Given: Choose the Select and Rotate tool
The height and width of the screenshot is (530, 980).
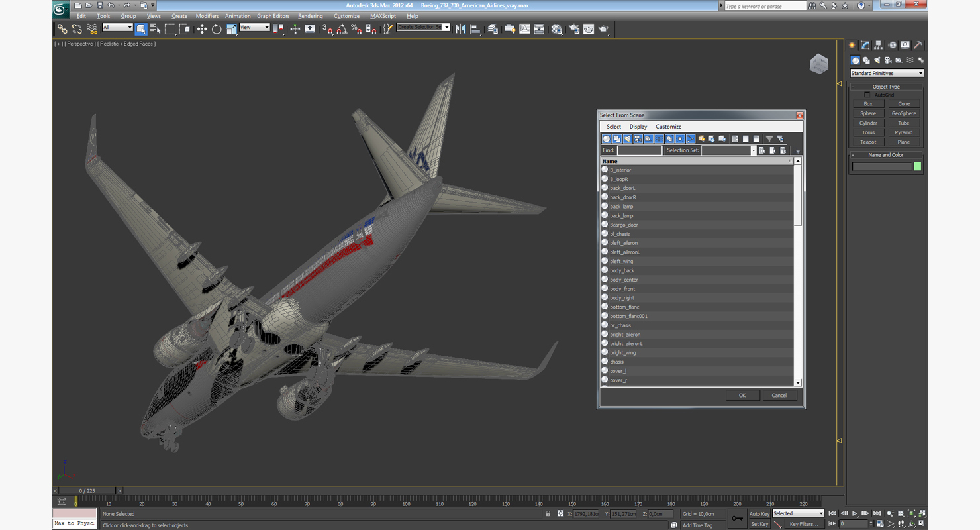Looking at the screenshot, I should pos(217,28).
